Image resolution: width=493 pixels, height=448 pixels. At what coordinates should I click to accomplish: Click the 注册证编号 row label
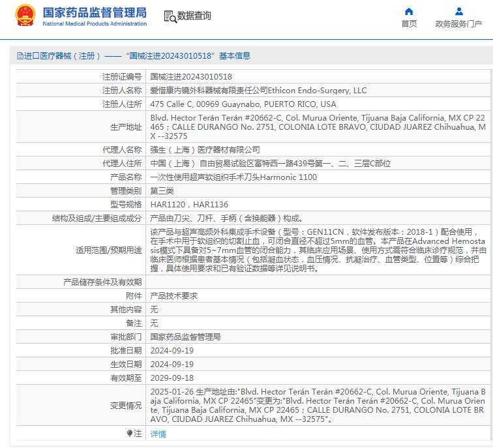tap(122, 77)
